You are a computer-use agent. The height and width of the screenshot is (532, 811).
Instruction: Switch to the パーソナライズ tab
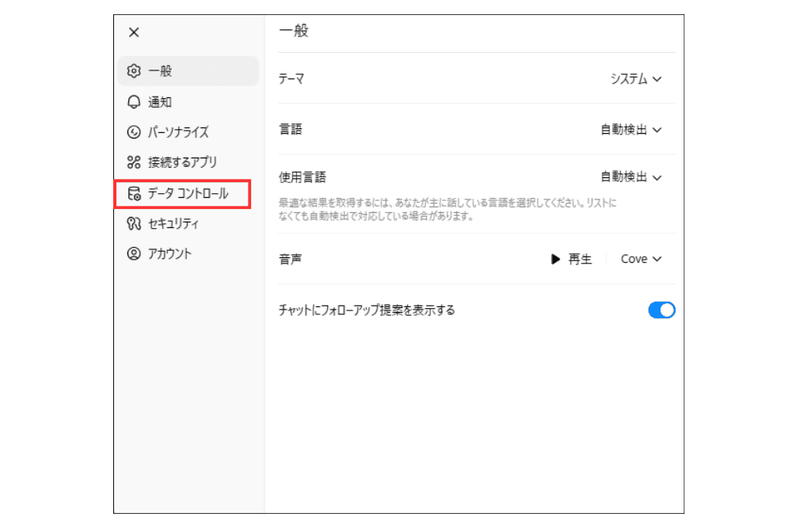pos(188,132)
